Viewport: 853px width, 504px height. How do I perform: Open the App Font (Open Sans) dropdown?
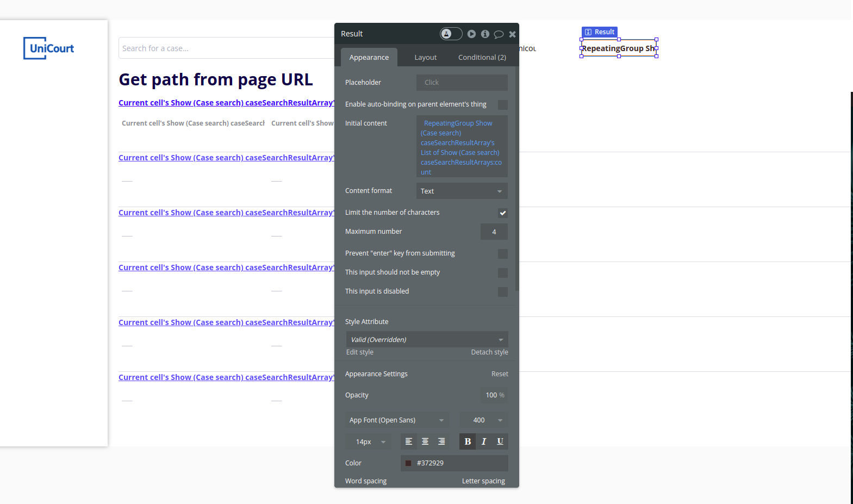coord(397,420)
